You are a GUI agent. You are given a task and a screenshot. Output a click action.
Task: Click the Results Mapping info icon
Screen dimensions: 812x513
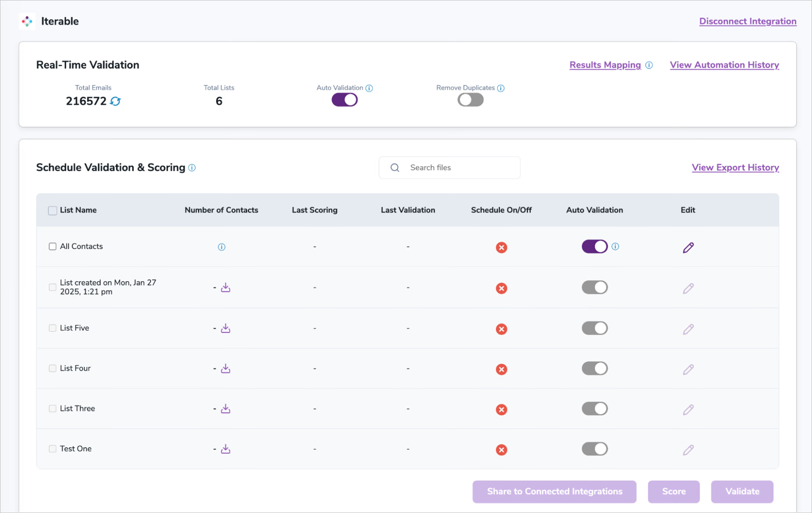pyautogui.click(x=649, y=65)
